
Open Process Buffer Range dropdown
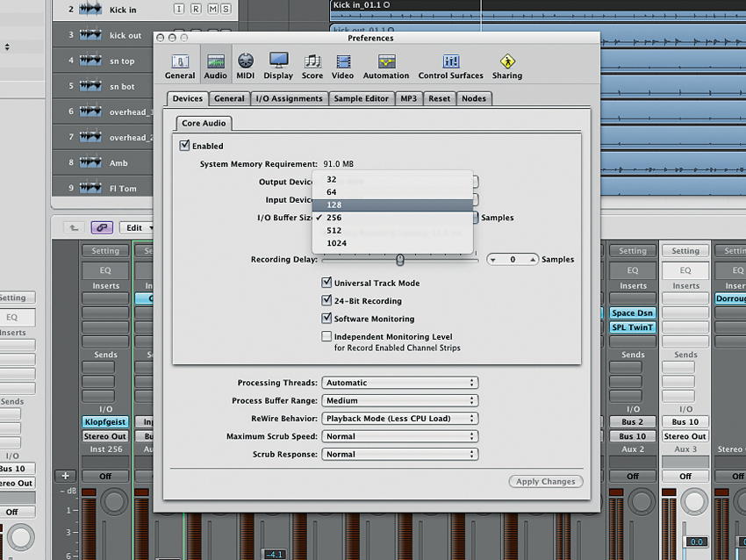tap(400, 400)
